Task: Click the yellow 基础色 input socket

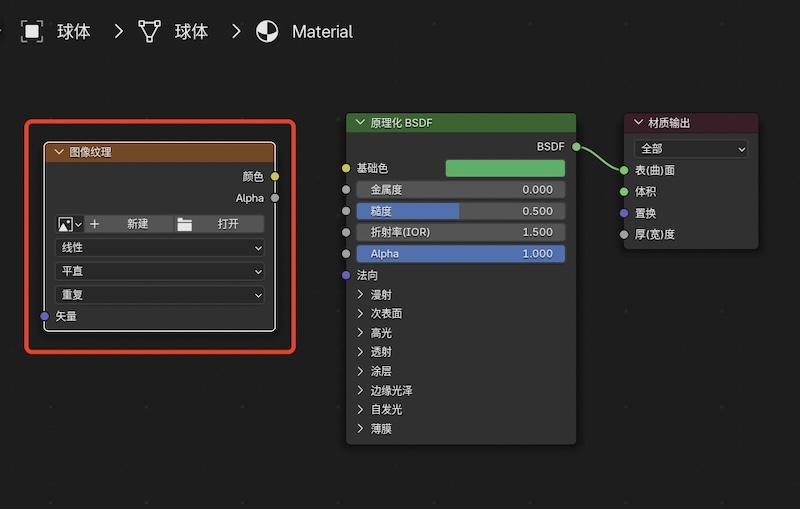Action: (346, 168)
